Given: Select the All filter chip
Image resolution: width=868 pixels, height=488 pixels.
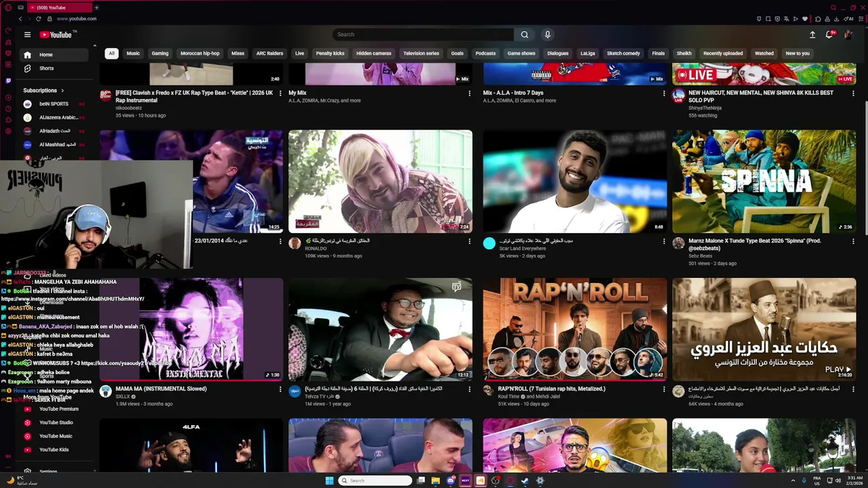Looking at the screenshot, I should [x=111, y=54].
